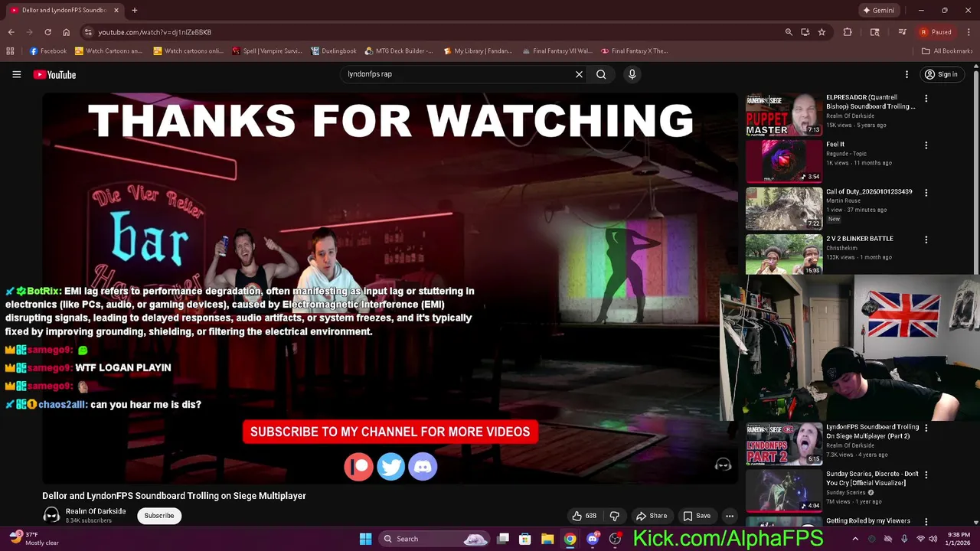Click the Windows taskbar Search box
The width and height of the screenshot is (980, 551).
pyautogui.click(x=434, y=539)
